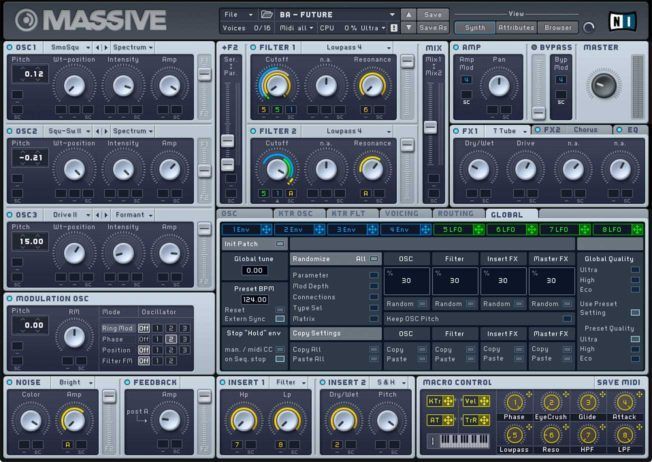Grab the 6LFO modulation crosshair handle
652x462 pixels.
[x=532, y=229]
